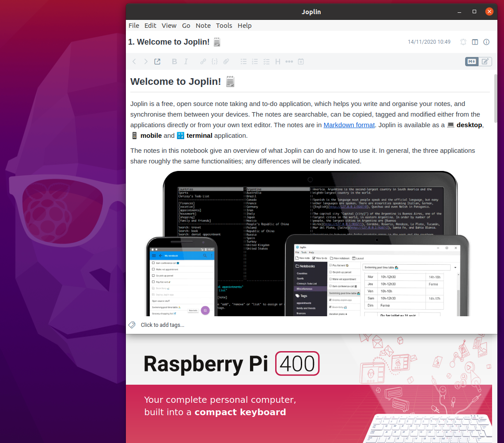Minimize the Joplin window
The width and height of the screenshot is (504, 443).
pos(459,12)
